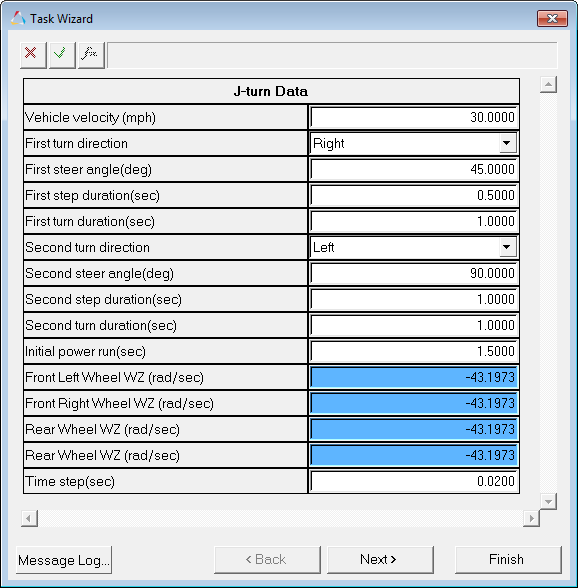Click the red X cancel edit icon
Screen dimensions: 582x588
33,55
